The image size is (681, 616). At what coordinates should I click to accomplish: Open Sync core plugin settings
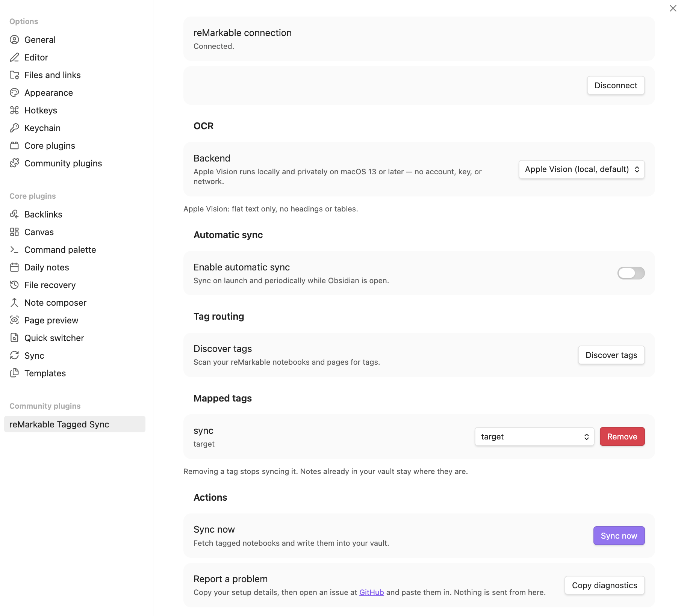[x=75, y=356]
